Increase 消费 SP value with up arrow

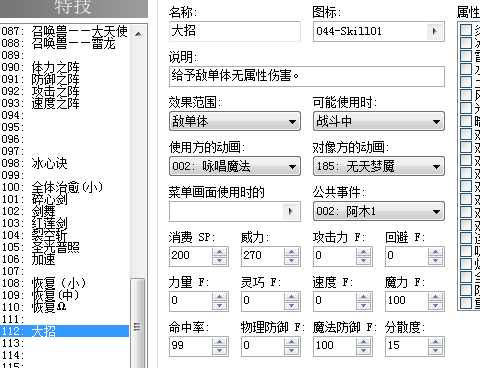tap(220, 251)
